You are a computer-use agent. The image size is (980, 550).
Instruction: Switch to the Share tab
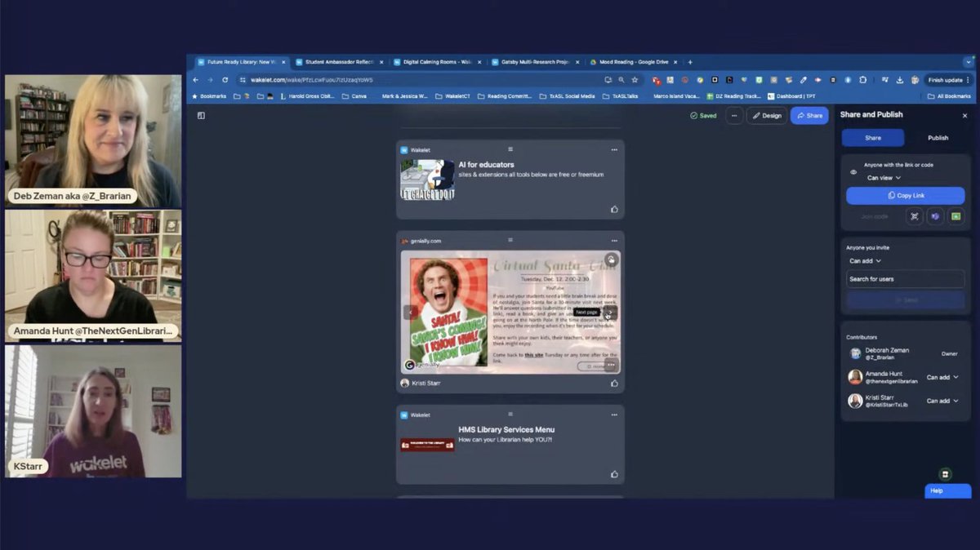tap(873, 138)
